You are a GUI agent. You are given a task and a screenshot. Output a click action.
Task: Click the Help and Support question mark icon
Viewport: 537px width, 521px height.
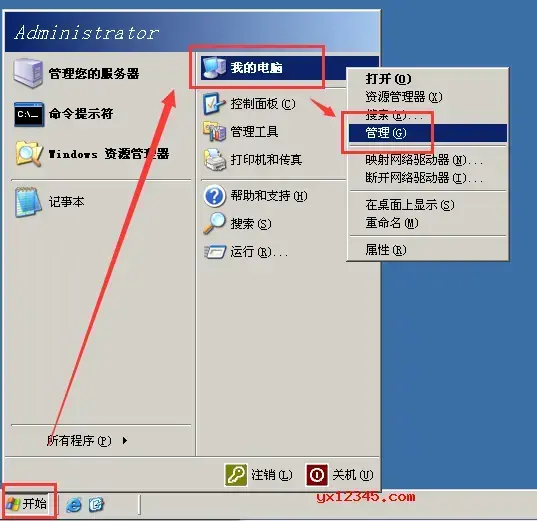coord(214,196)
